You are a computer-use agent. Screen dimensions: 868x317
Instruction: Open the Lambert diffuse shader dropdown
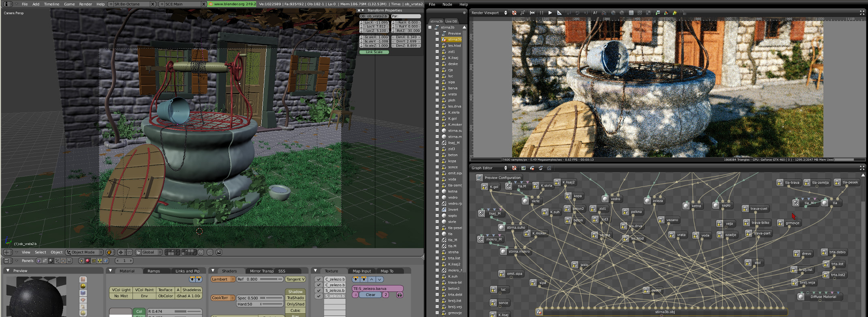tap(223, 279)
